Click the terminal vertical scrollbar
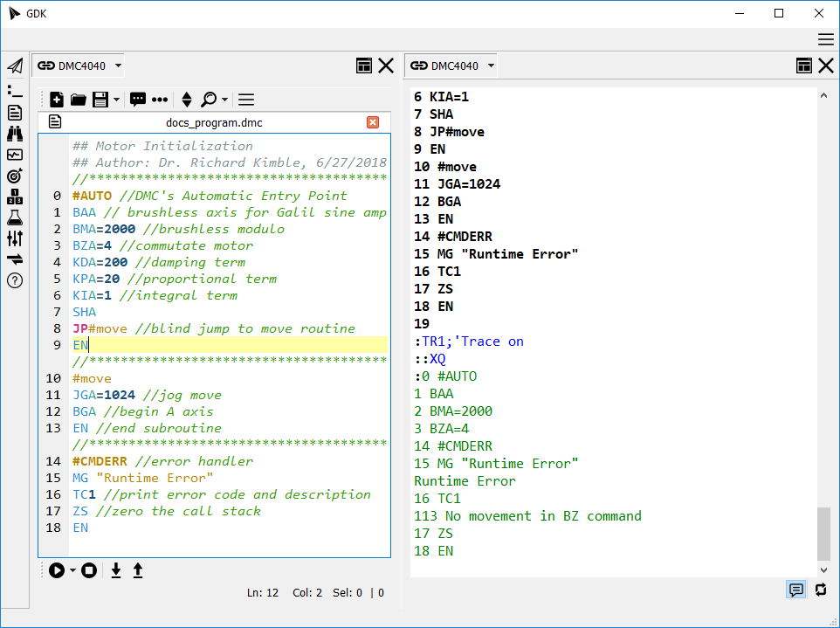 (x=824, y=533)
